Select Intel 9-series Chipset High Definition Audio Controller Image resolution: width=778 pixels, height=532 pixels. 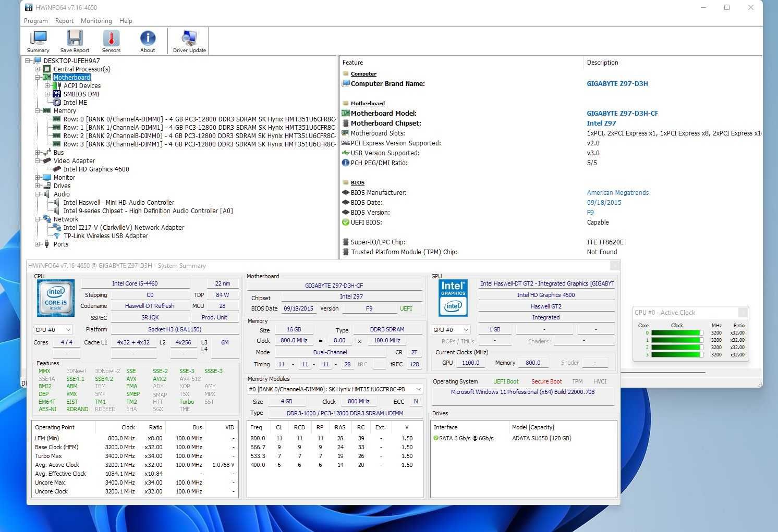tap(148, 211)
